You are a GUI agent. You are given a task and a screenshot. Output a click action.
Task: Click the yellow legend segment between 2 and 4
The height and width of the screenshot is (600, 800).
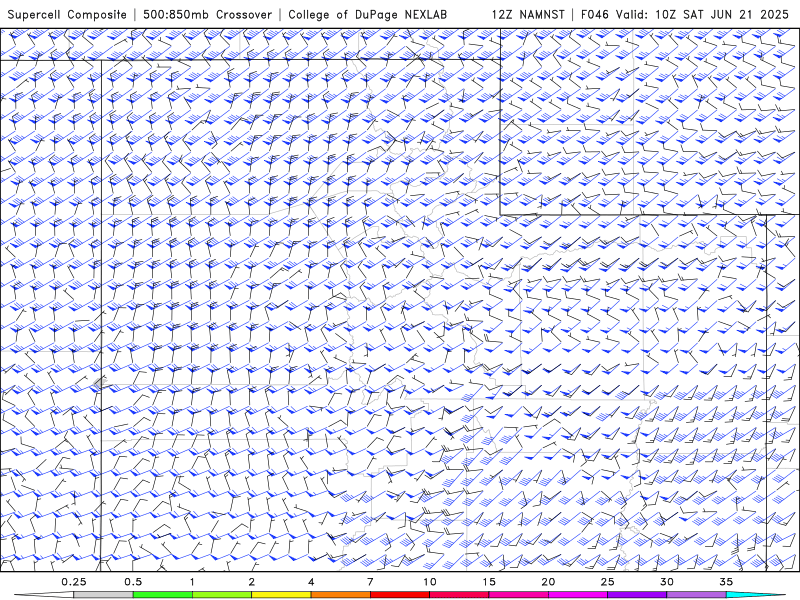pyautogui.click(x=281, y=595)
